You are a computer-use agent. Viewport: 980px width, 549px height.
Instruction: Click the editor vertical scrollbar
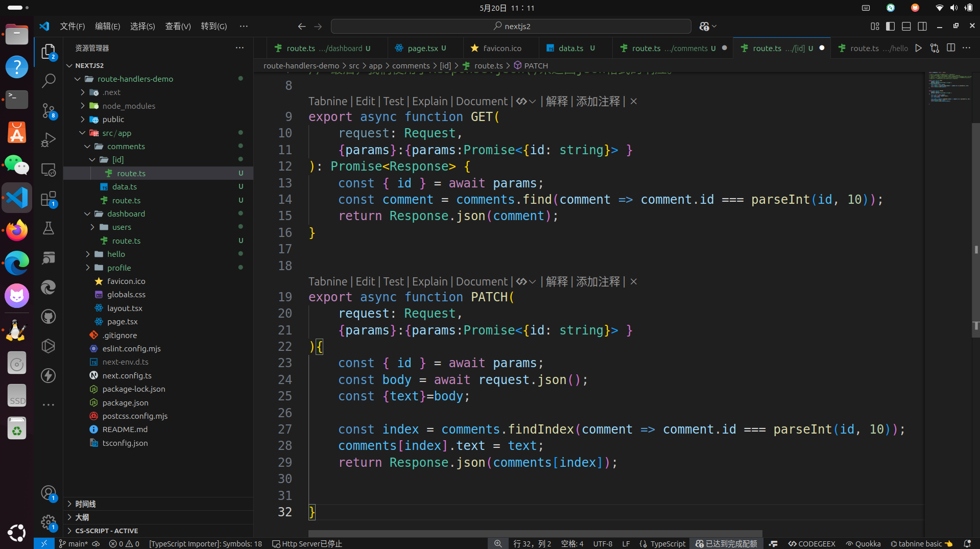(x=975, y=230)
